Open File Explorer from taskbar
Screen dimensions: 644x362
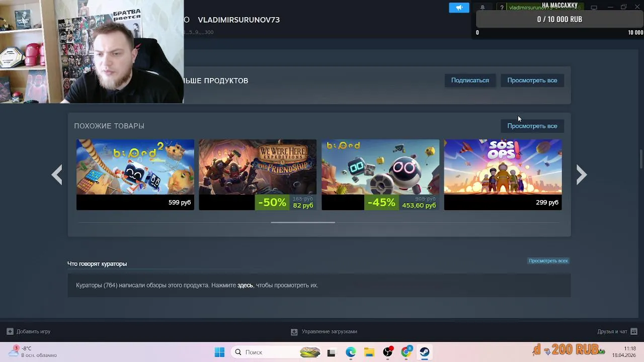(369, 352)
